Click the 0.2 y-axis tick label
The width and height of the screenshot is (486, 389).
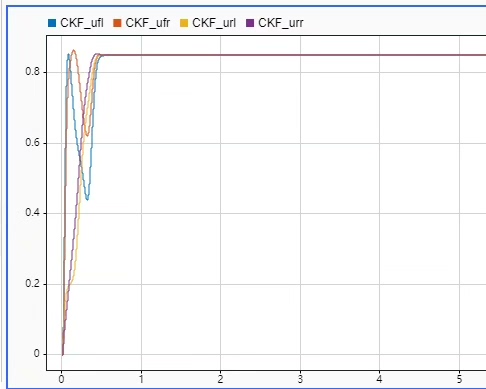[32, 284]
